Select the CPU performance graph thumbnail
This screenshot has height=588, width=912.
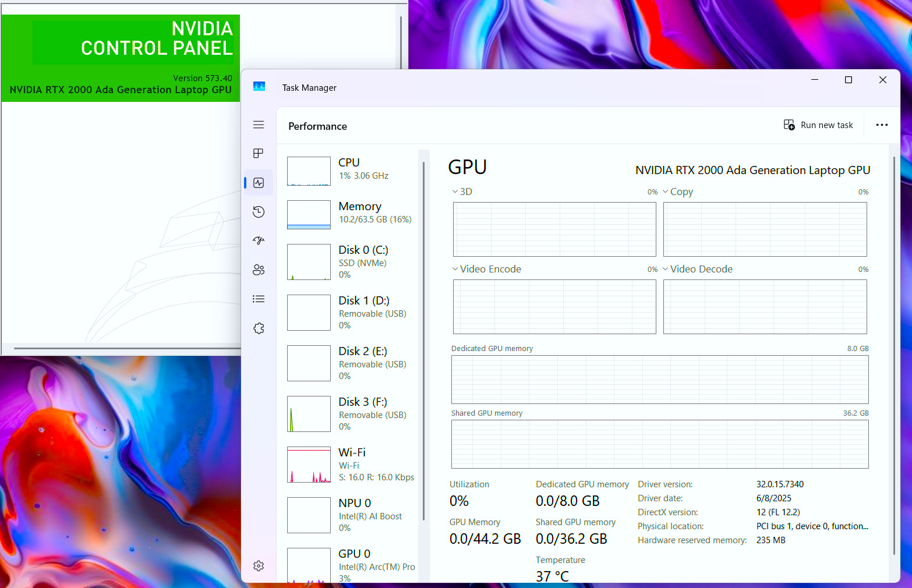309,171
